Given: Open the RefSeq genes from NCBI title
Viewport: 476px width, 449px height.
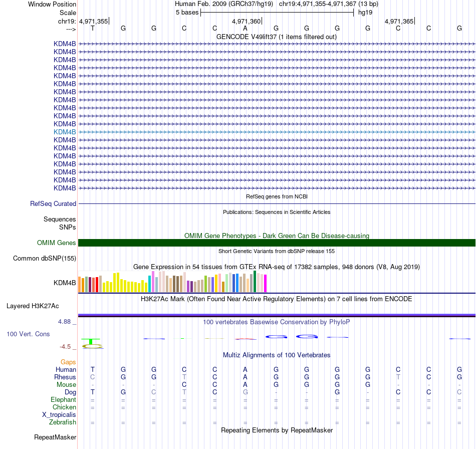Looking at the screenshot, I should [277, 196].
